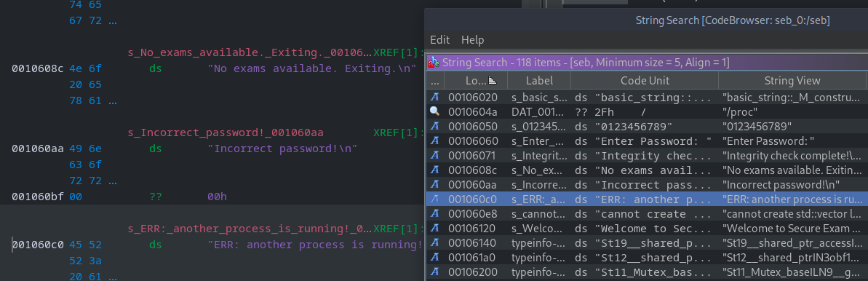
Task: Click the String Search window title bar
Action: (646, 20)
